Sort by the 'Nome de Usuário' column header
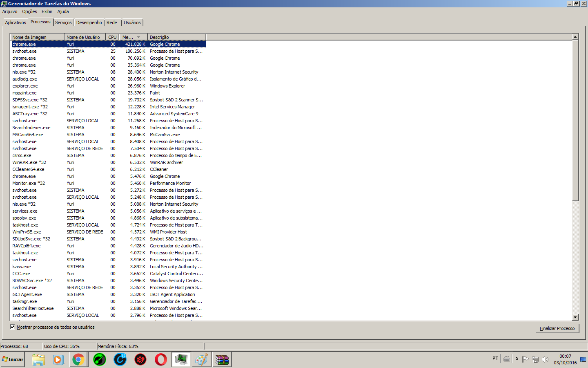The image size is (588, 368). coord(85,37)
